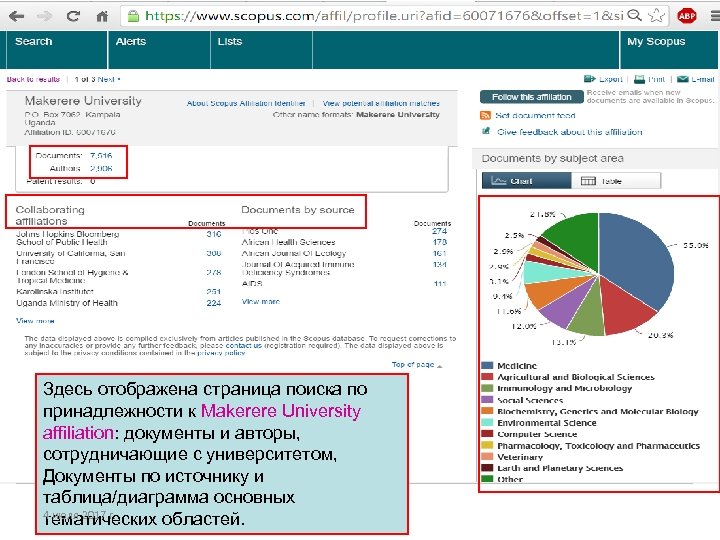Open the AIDS source count 111
Image resolution: width=720 pixels, height=540 pixels.
click(x=439, y=284)
